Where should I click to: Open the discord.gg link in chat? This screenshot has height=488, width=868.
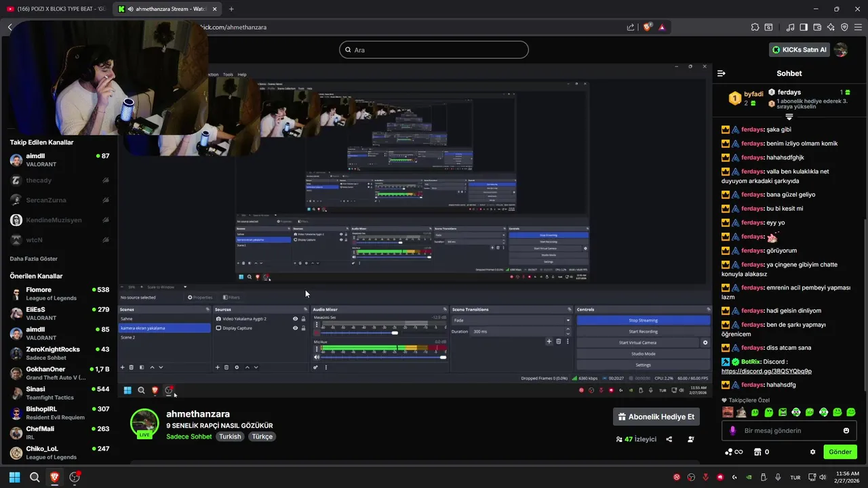[x=766, y=371]
